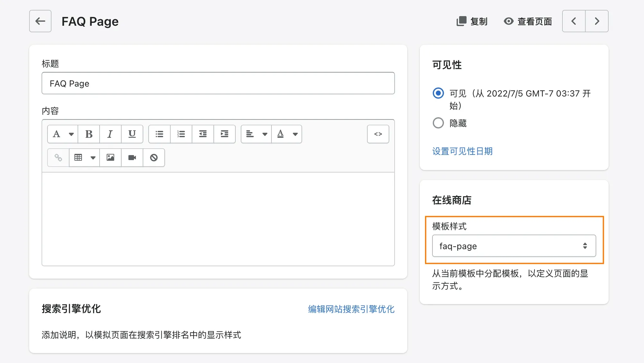Image resolution: width=644 pixels, height=363 pixels.
Task: Click the 复制 duplicate button
Action: point(471,21)
